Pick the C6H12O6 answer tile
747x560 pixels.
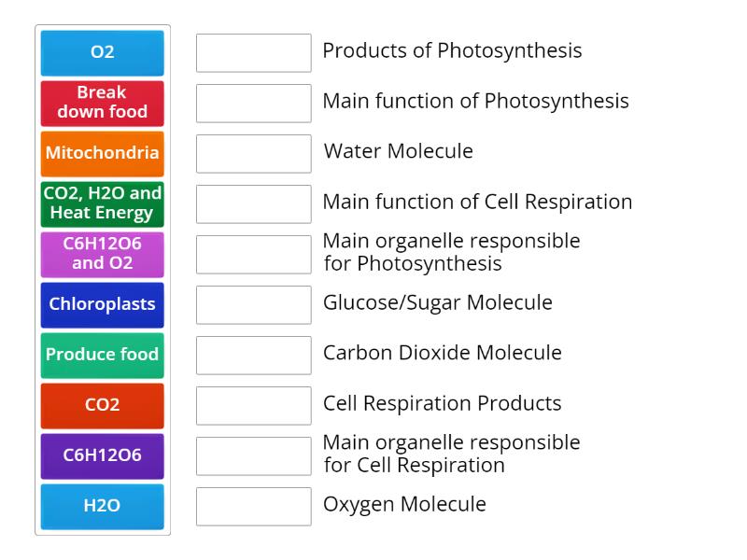[102, 455]
